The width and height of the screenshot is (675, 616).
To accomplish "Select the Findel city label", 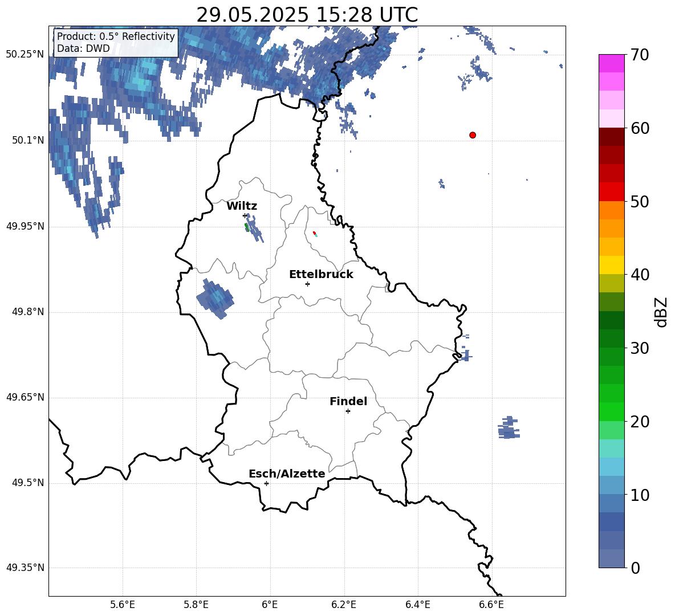I will coord(348,401).
